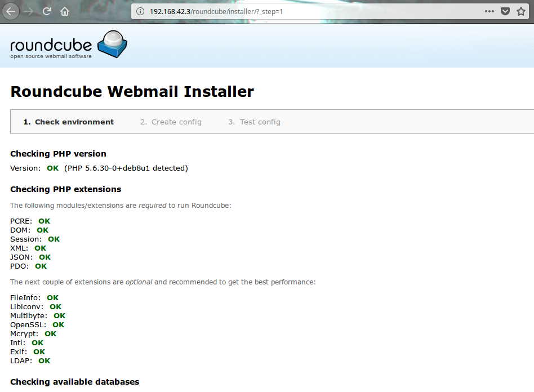Click the Multibyte extension label
The image size is (534, 392).
coord(29,316)
